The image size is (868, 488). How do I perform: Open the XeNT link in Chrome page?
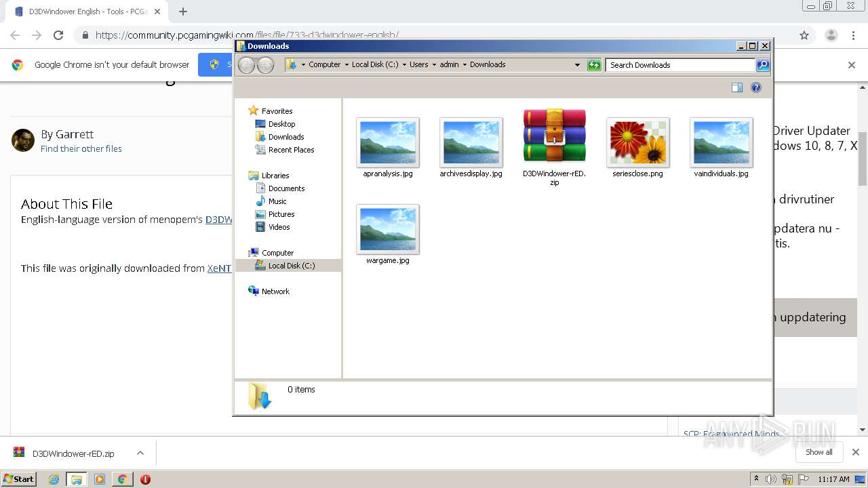pos(219,268)
